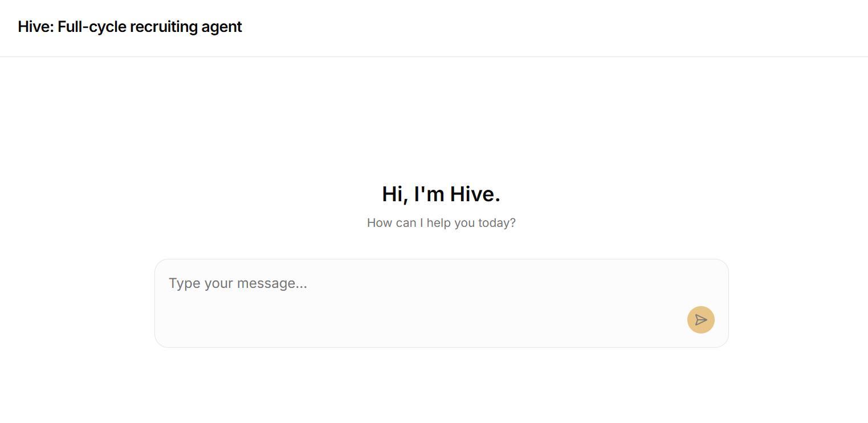Click the paper plane send icon
Screen dimensions: 868x423
pos(701,320)
